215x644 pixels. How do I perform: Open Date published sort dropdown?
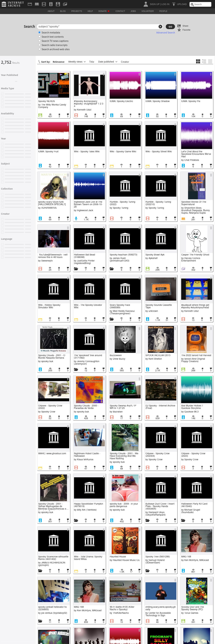[x=108, y=62]
